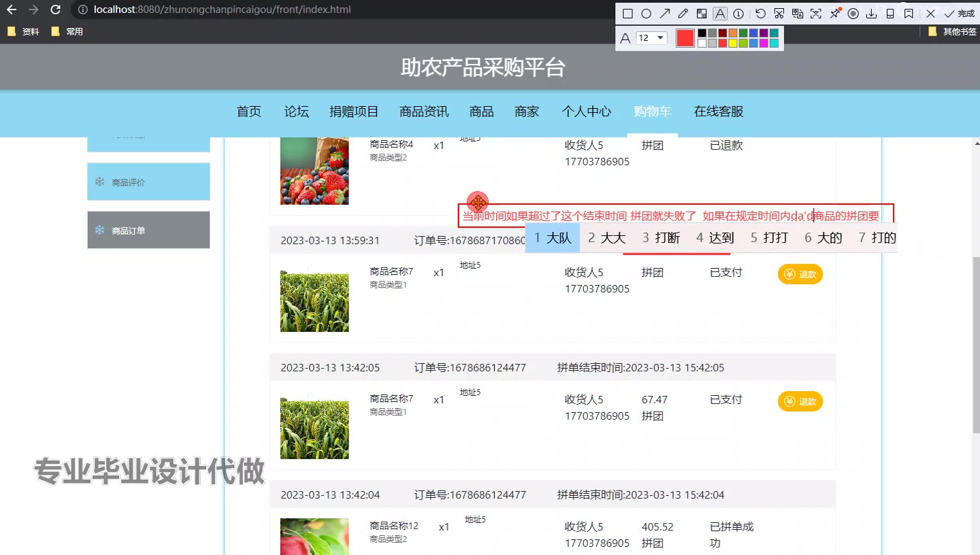This screenshot has height=555, width=980.
Task: Choose the black color swatch
Action: tap(702, 33)
